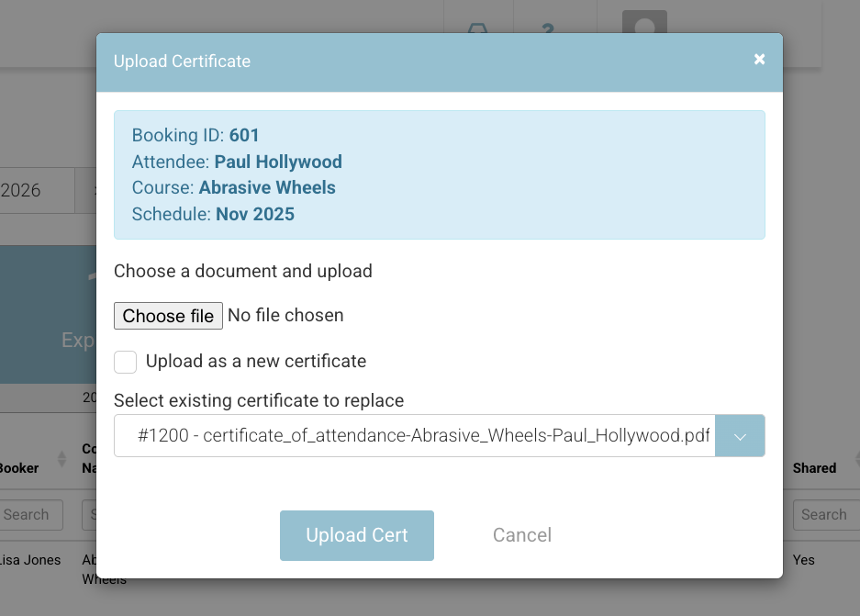Click the blue Exp summary tile

[48, 314]
